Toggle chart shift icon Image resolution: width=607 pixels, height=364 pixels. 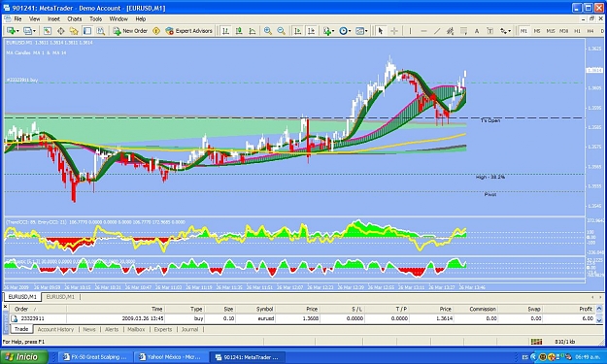click(x=311, y=31)
